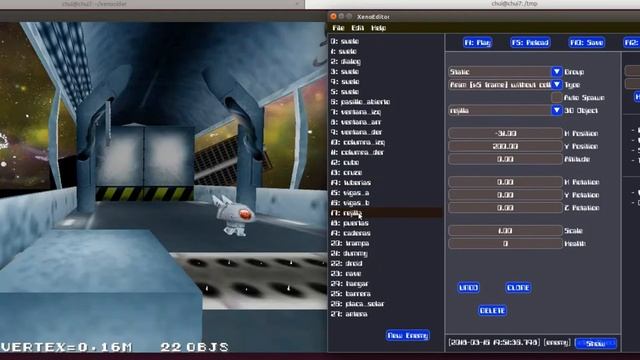Click the Show button in status bar

pos(596,344)
